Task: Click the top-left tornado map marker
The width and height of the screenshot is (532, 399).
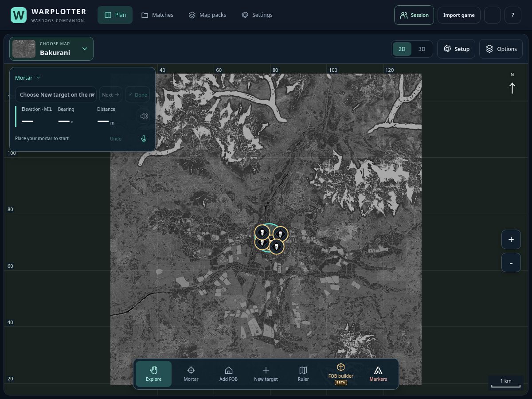Action: click(262, 232)
